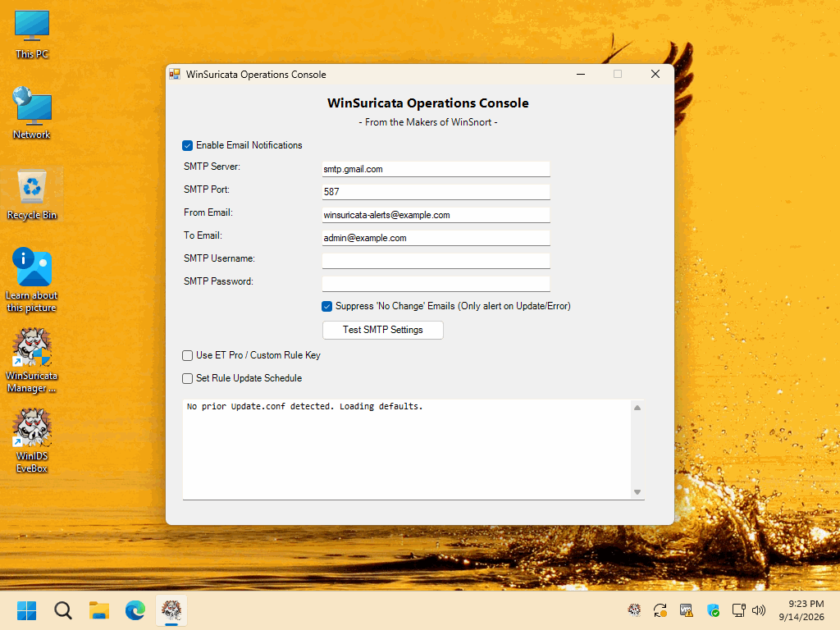Viewport: 840px width, 630px height.
Task: Click the volume icon in system tray
Action: (x=759, y=610)
